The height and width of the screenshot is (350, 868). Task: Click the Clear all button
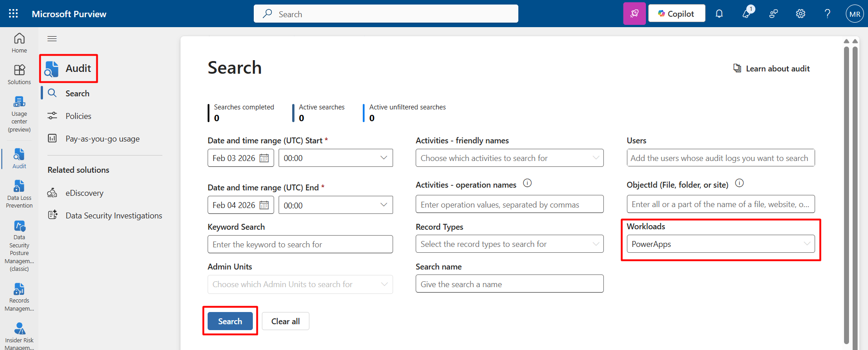click(x=285, y=321)
